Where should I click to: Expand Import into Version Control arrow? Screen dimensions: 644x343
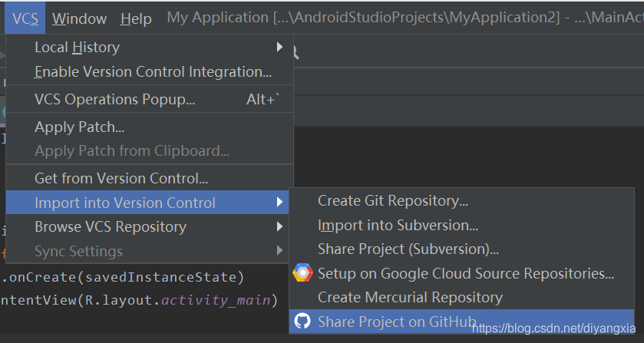279,202
